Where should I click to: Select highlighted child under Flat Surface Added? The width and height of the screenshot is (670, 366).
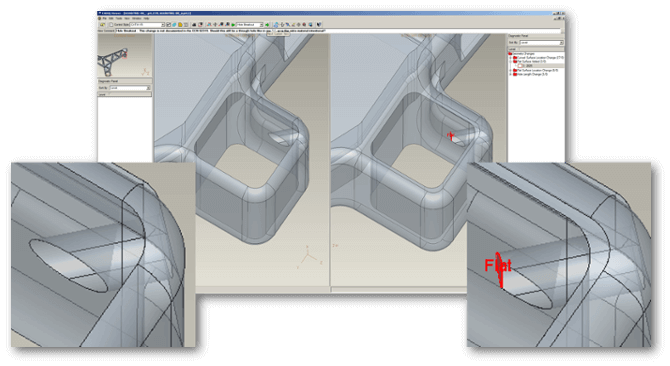541,66
